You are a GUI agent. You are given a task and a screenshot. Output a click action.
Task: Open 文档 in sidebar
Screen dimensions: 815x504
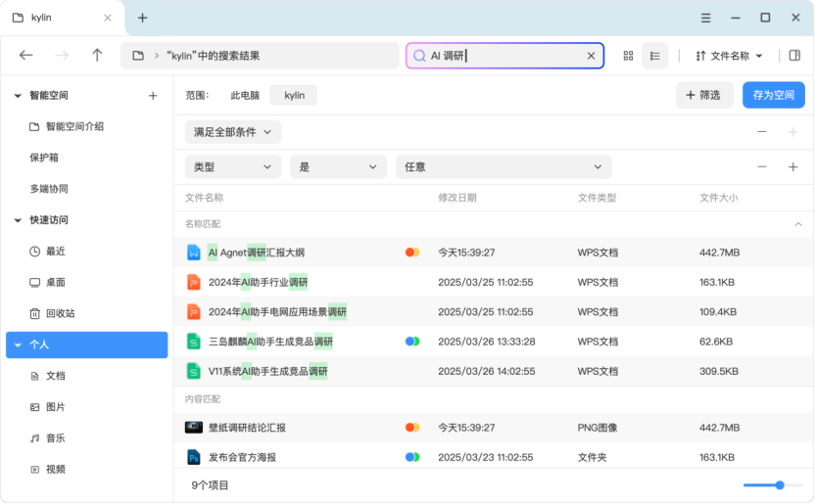coord(47,376)
